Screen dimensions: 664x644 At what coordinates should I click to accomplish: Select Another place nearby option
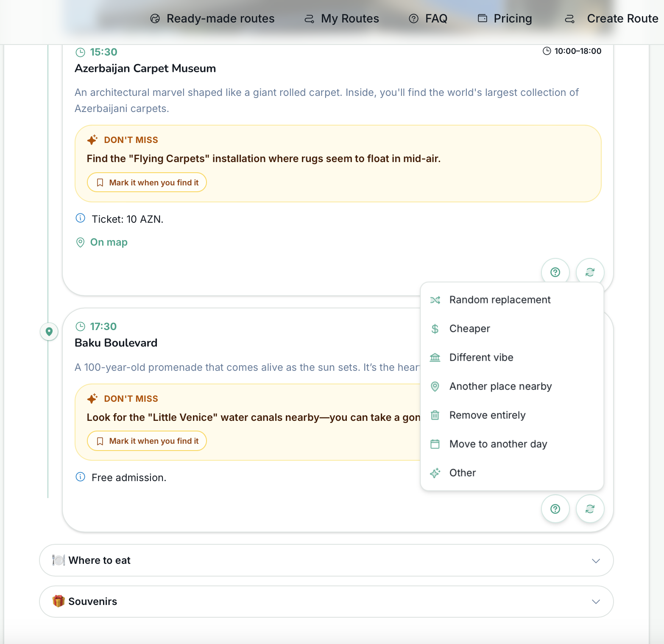[512, 386]
